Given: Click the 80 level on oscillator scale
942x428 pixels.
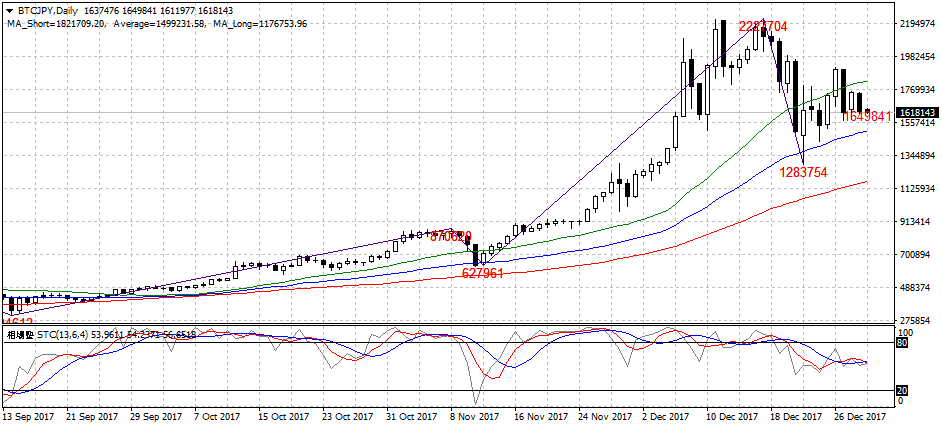Looking at the screenshot, I should (903, 342).
